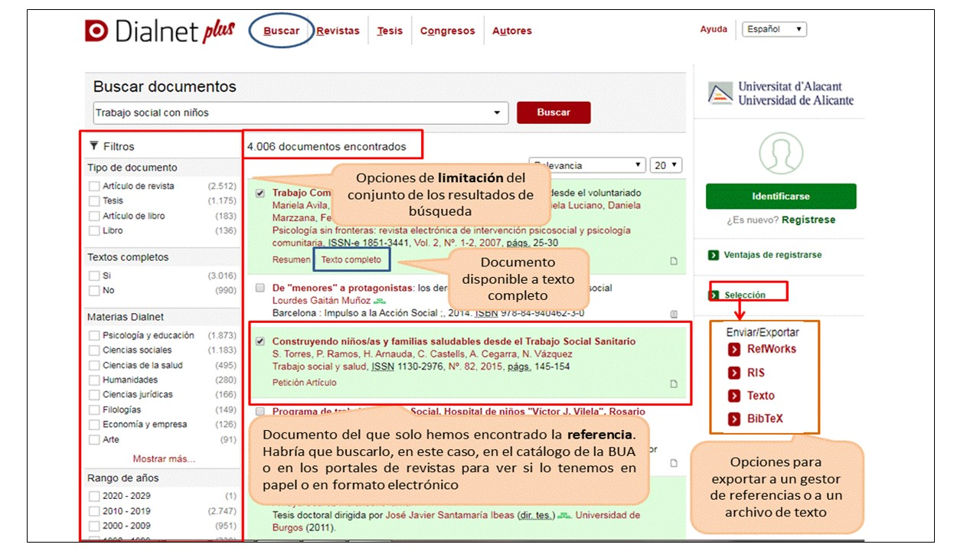Go to the Revistas menu
Screen dimensions: 980x551
[x=338, y=31]
